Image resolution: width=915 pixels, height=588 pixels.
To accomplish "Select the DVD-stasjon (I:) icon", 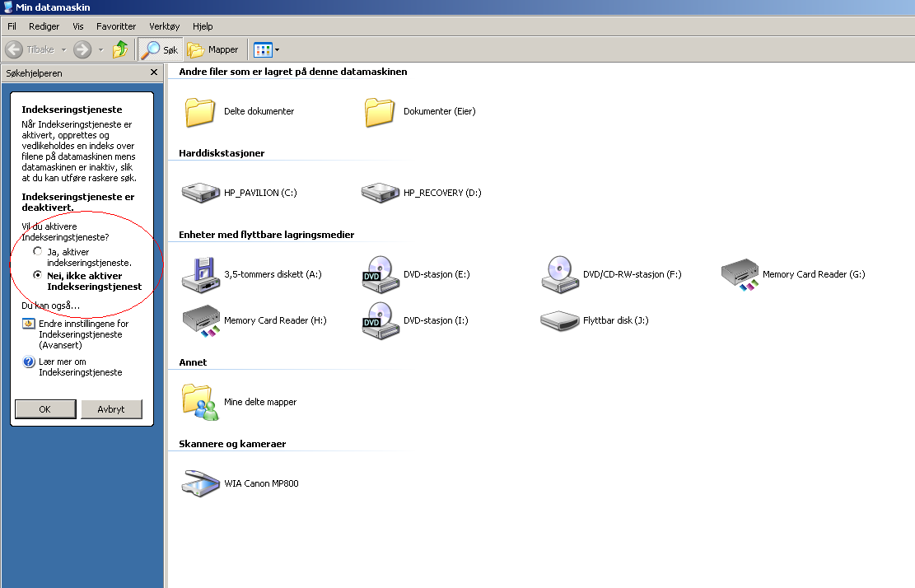I will [380, 320].
